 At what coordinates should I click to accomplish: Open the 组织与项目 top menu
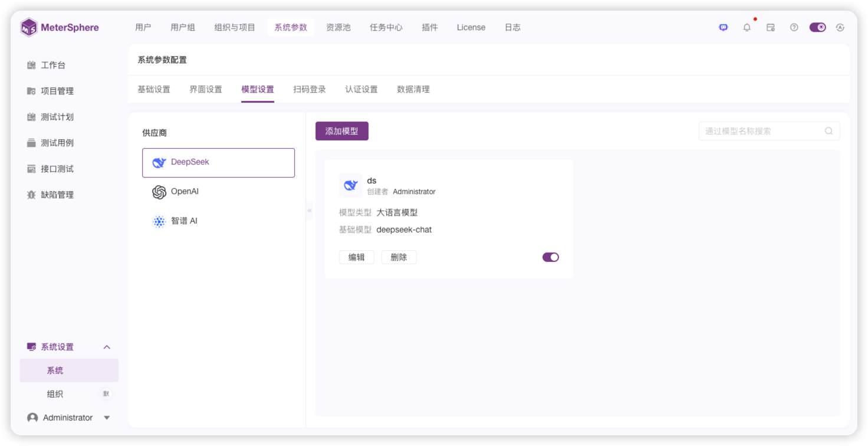point(235,27)
